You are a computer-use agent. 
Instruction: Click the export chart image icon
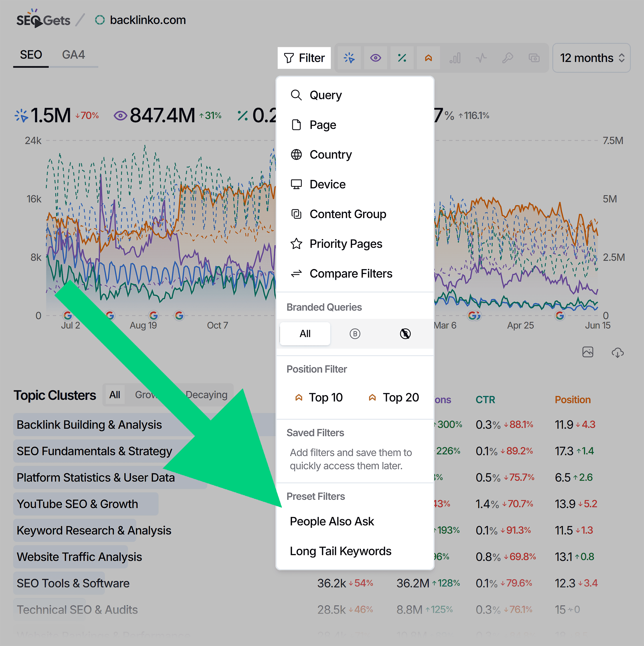point(588,352)
